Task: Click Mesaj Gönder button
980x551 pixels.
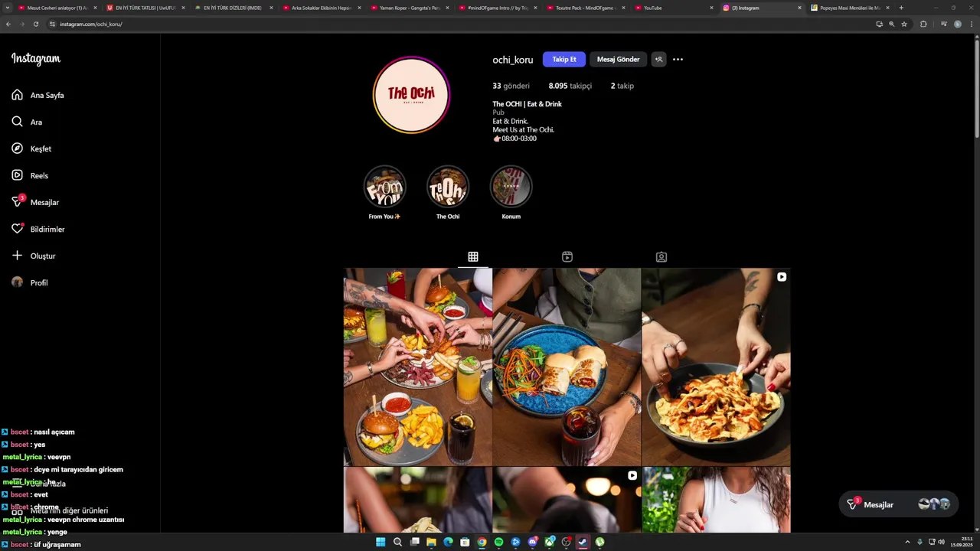Action: click(618, 59)
